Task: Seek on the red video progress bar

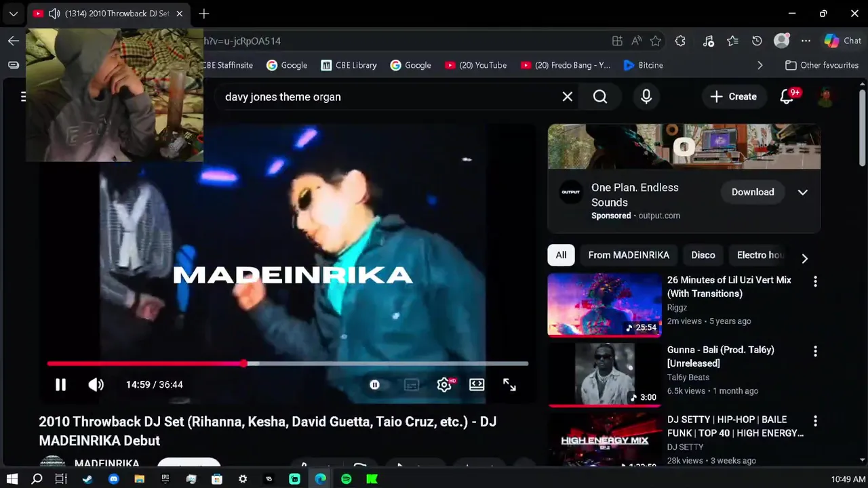Action: click(288, 364)
